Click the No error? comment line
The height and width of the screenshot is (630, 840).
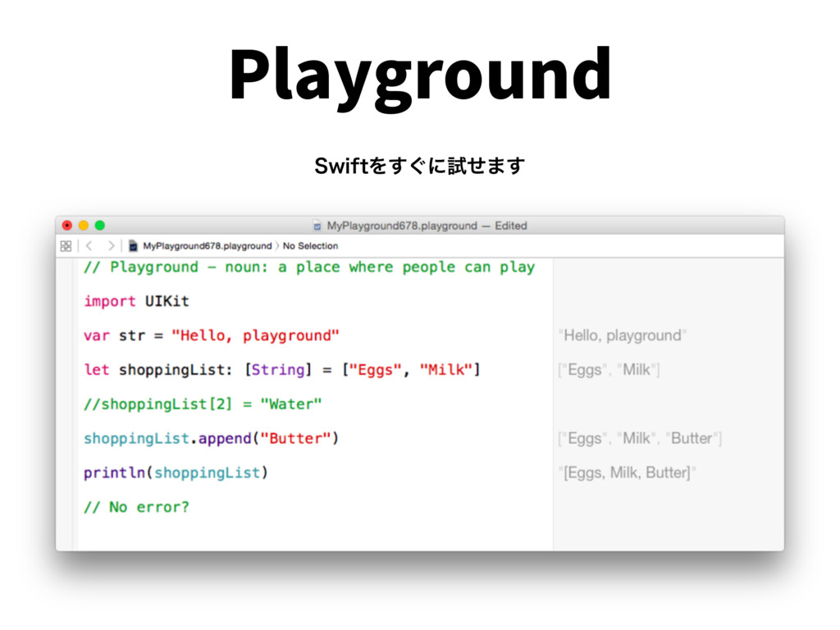coord(136,507)
